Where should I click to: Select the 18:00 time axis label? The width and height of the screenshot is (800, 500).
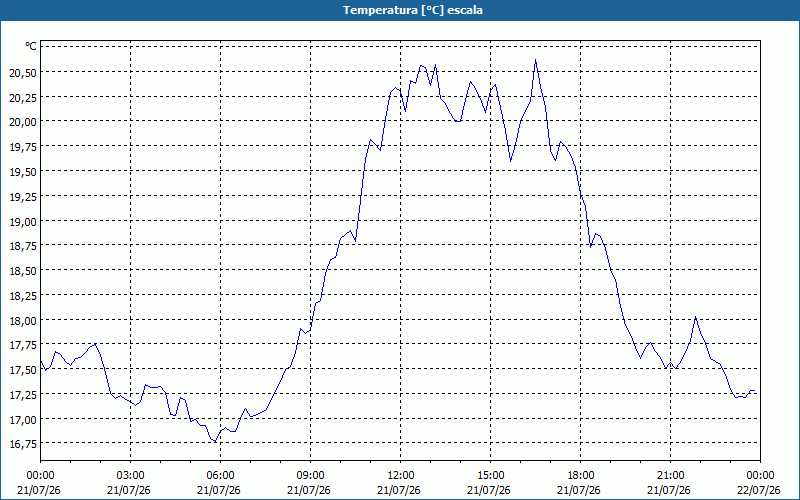coord(581,476)
